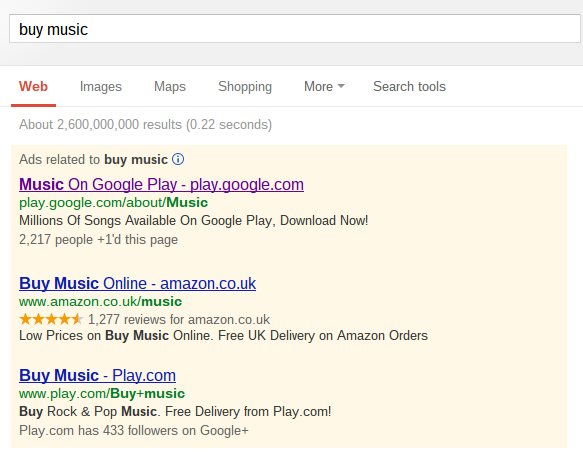Expand the More dropdown menu
Image resolution: width=583 pixels, height=460 pixels.
click(324, 86)
